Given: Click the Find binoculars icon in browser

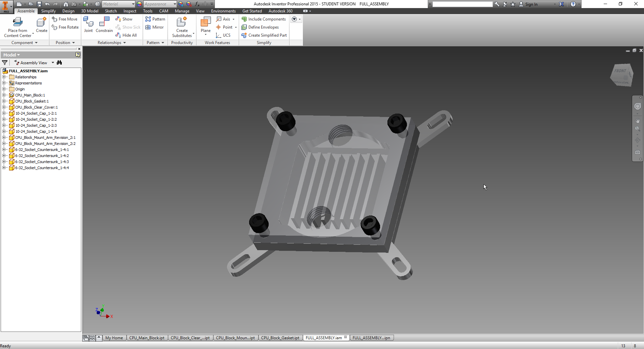Looking at the screenshot, I should (x=59, y=63).
